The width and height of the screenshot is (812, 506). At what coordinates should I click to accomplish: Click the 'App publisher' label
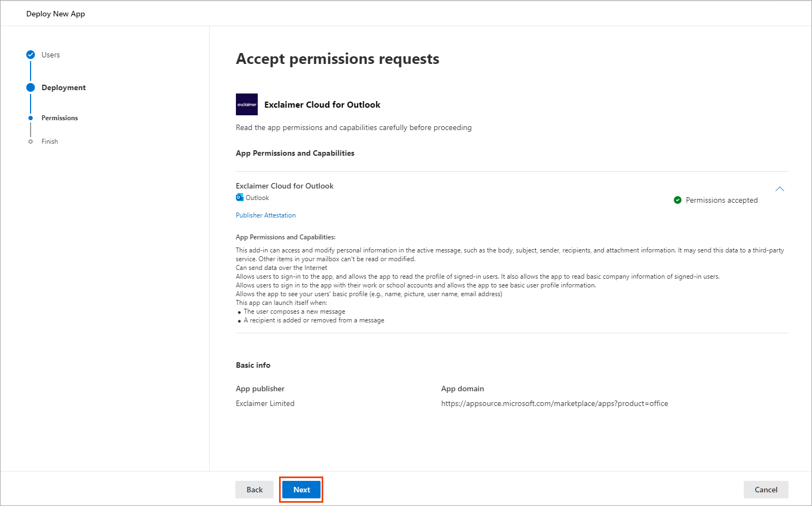(260, 389)
